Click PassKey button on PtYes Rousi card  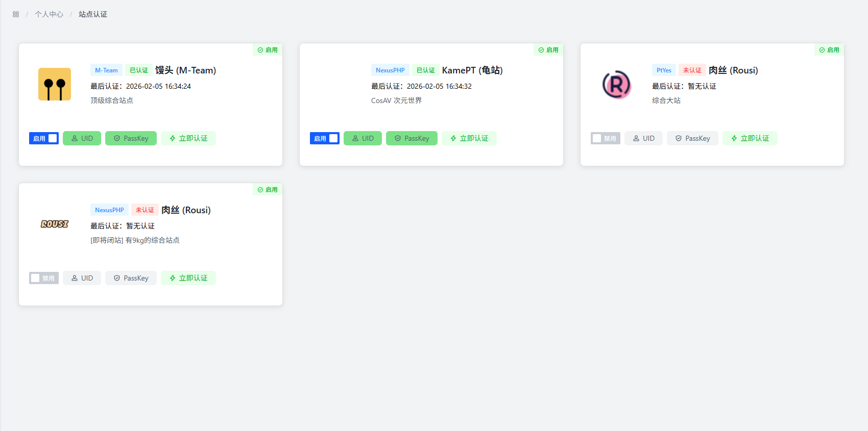(692, 138)
